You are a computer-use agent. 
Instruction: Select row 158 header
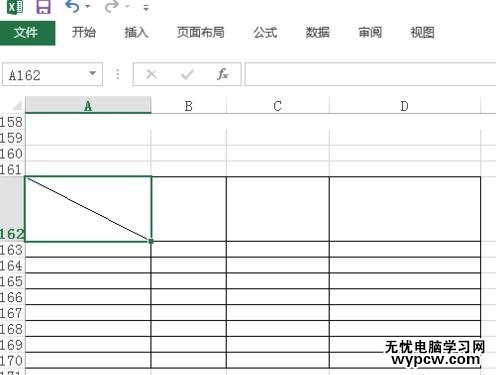12,122
